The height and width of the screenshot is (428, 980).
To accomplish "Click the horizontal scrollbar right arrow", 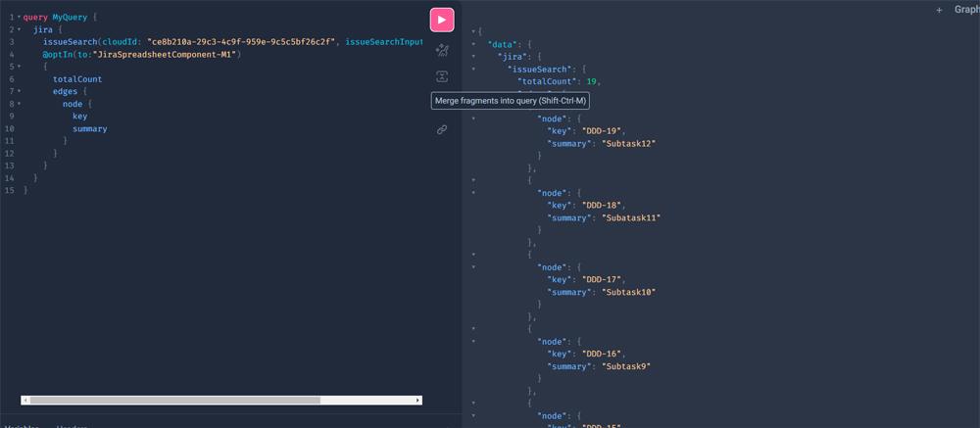I will (418, 400).
